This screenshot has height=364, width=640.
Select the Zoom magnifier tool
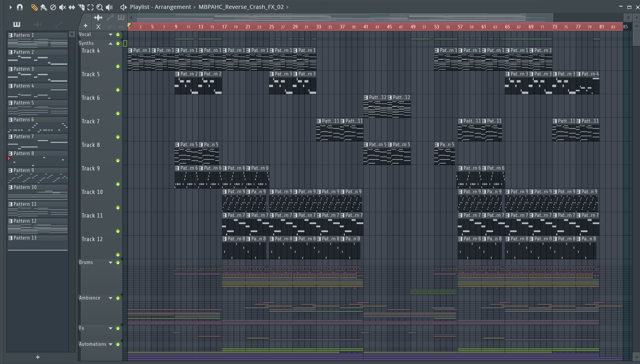[100, 7]
